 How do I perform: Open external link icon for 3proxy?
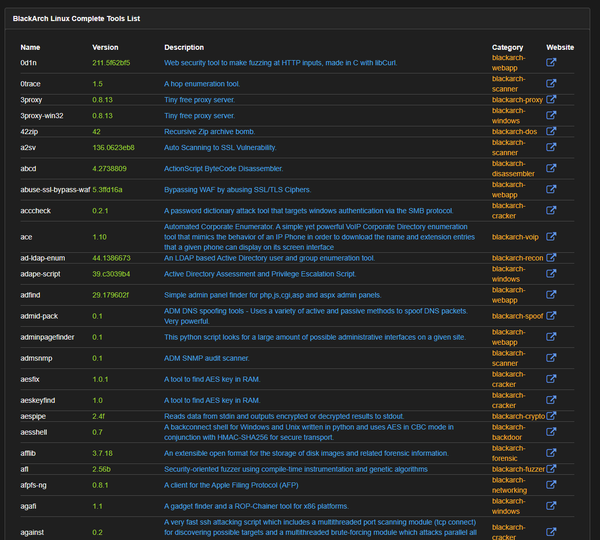point(551,100)
